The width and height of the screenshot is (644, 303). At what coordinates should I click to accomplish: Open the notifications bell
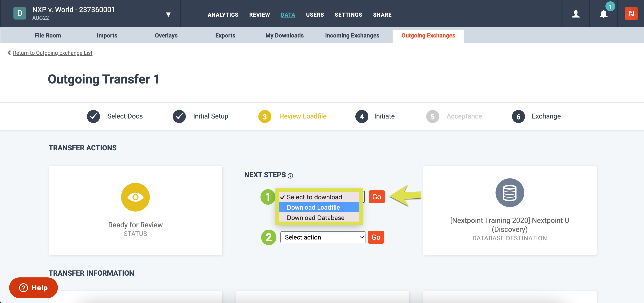coord(603,14)
